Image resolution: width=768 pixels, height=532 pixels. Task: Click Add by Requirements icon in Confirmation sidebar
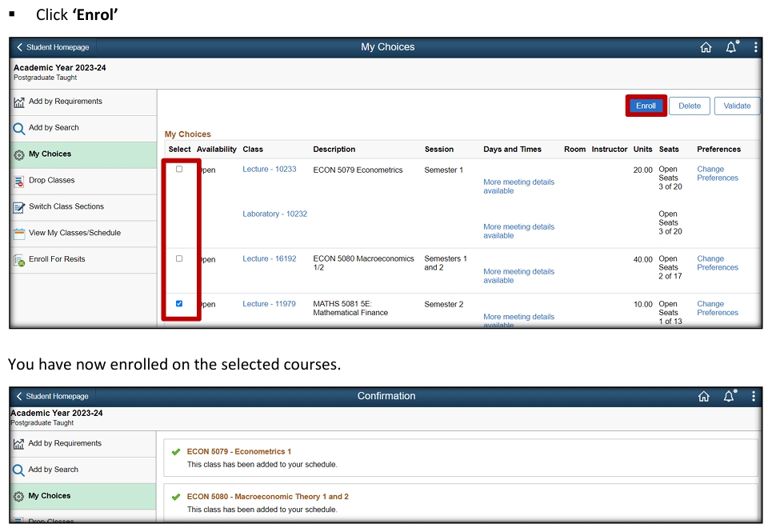coord(18,444)
